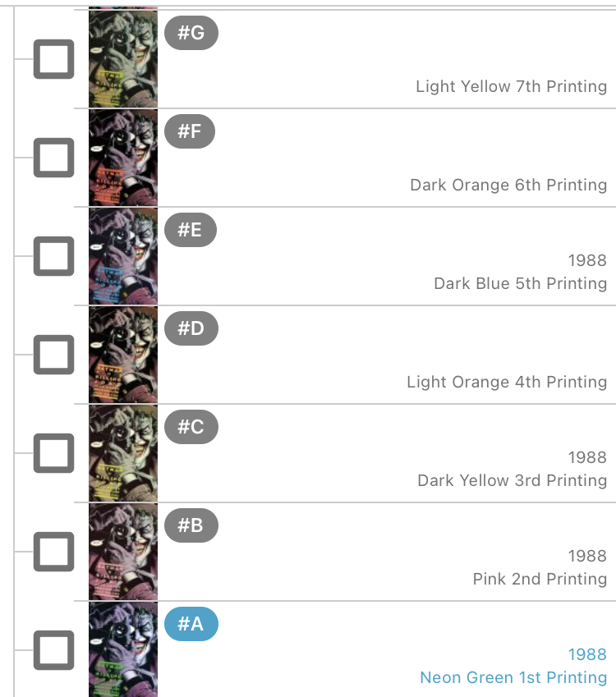This screenshot has width=616, height=697.
Task: Check the box for Light Yellow 7th Printing
Action: [54, 59]
